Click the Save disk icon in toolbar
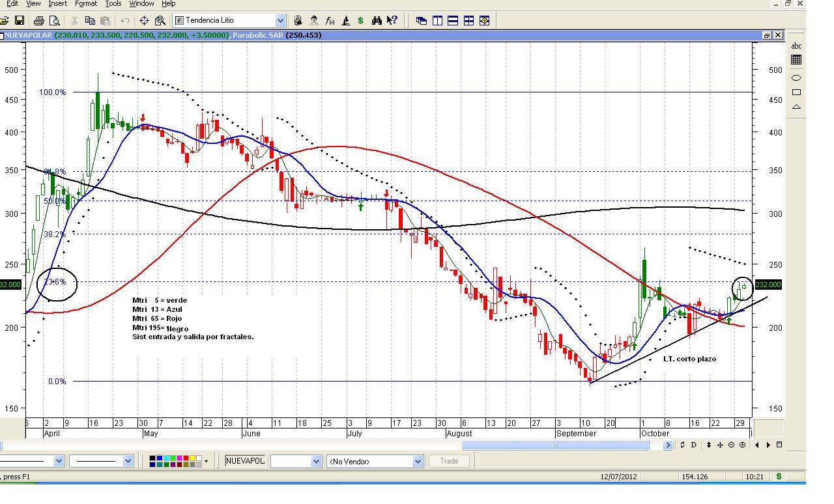 [x=20, y=21]
